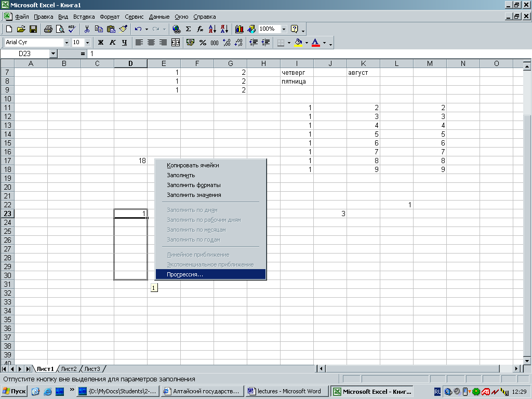
Task: Open the font size dropdown
Action: [87, 43]
